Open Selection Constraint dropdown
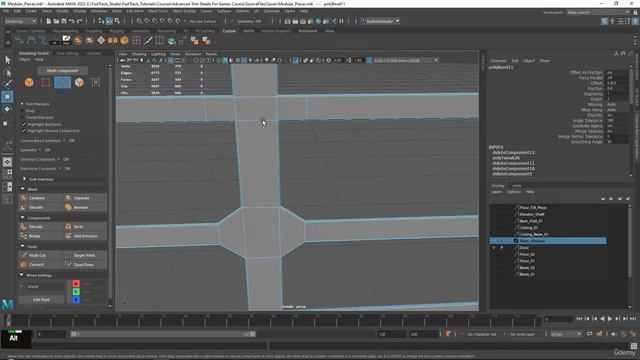The height and width of the screenshot is (360, 640). (x=58, y=159)
